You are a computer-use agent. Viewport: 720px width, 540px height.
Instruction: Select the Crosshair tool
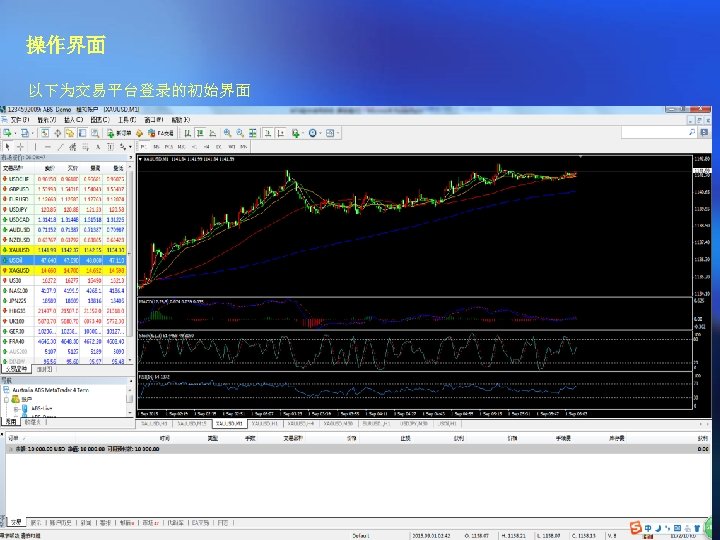point(20,147)
